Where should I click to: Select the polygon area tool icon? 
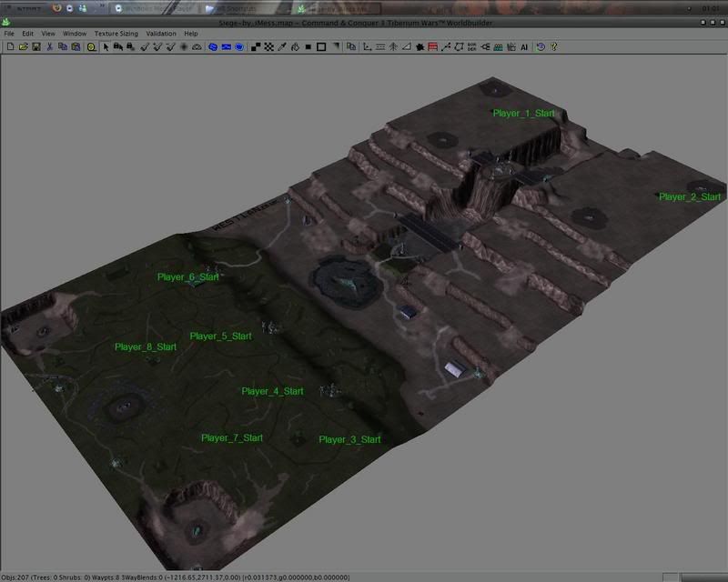(x=459, y=47)
